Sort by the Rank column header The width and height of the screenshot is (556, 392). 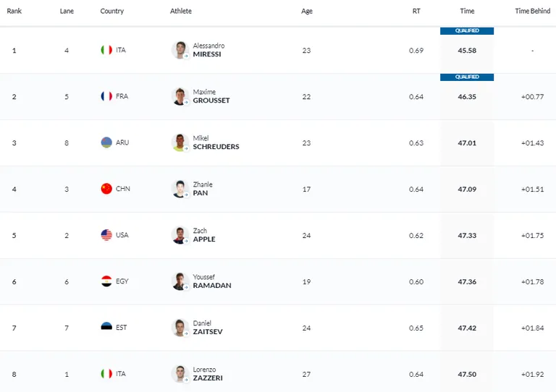14,11
